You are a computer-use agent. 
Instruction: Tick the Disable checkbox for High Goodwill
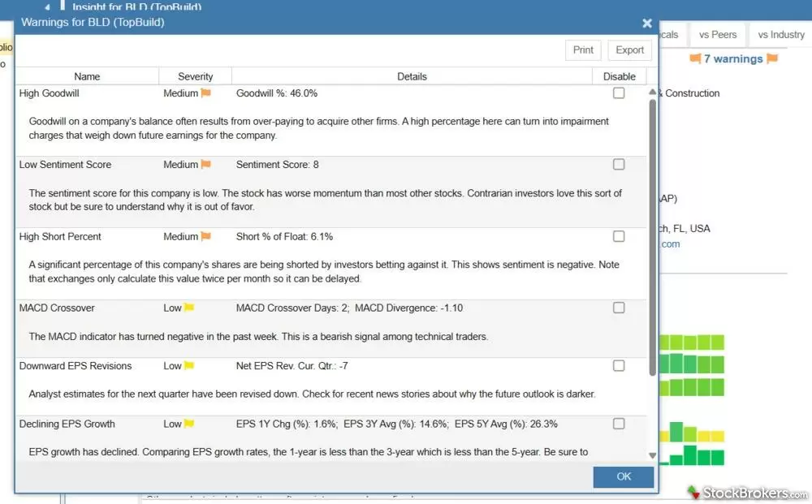pos(619,93)
